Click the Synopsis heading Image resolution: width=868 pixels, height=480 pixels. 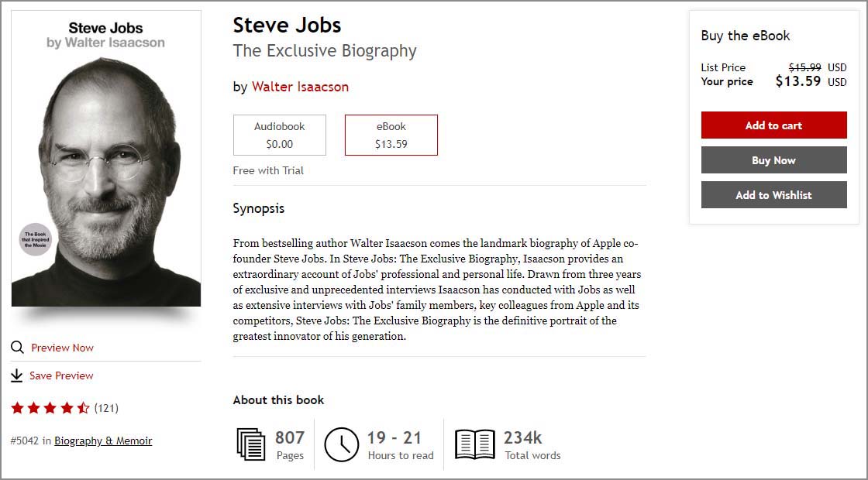[259, 208]
